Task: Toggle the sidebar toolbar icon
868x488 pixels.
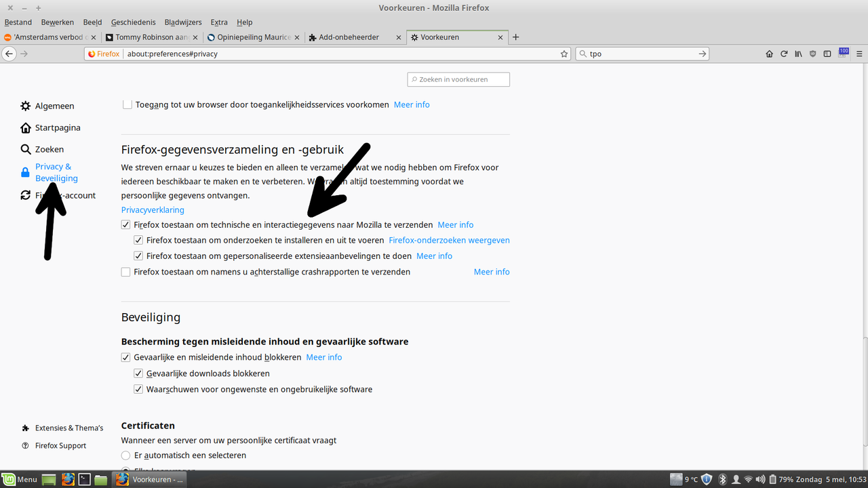Action: [827, 54]
